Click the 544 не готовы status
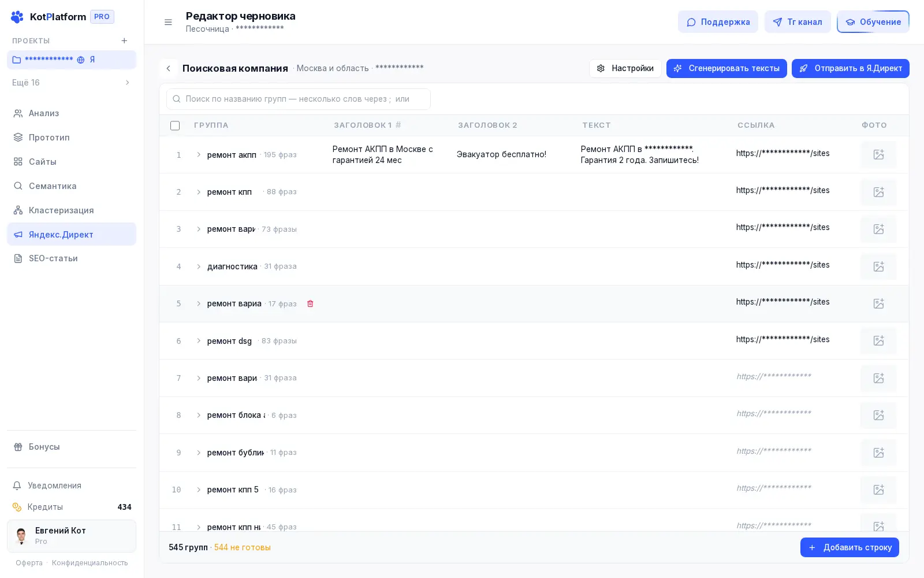Screen dimensions: 924x578 [243, 547]
